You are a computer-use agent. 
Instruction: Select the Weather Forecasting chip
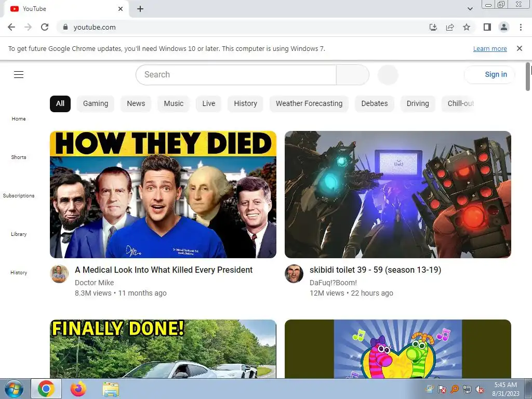point(309,103)
